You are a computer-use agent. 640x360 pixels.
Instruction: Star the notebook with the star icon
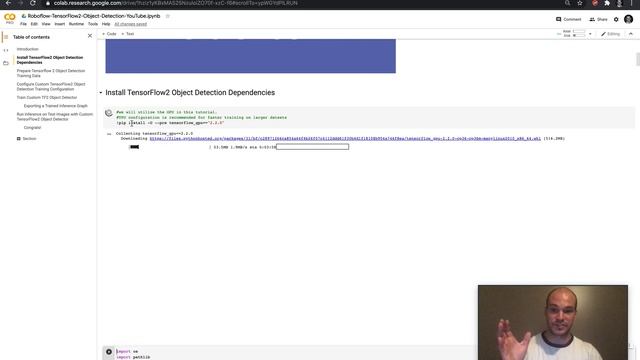pyautogui.click(x=167, y=16)
